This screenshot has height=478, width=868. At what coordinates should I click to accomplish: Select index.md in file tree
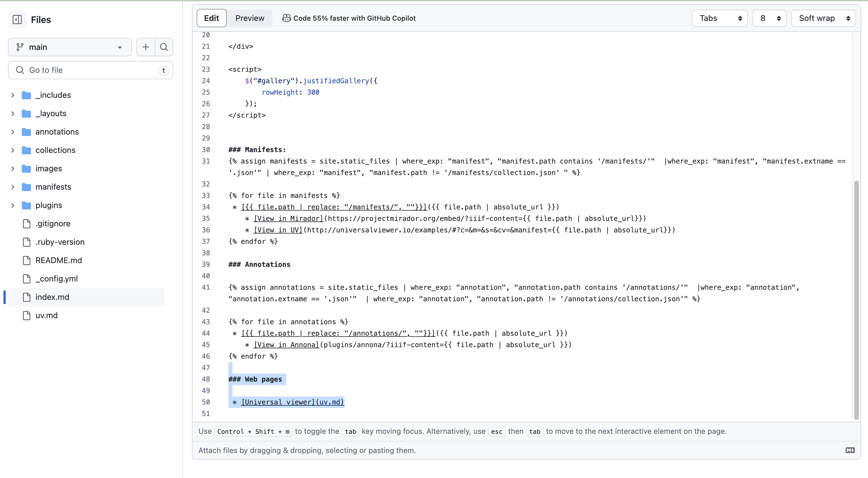tap(86, 297)
